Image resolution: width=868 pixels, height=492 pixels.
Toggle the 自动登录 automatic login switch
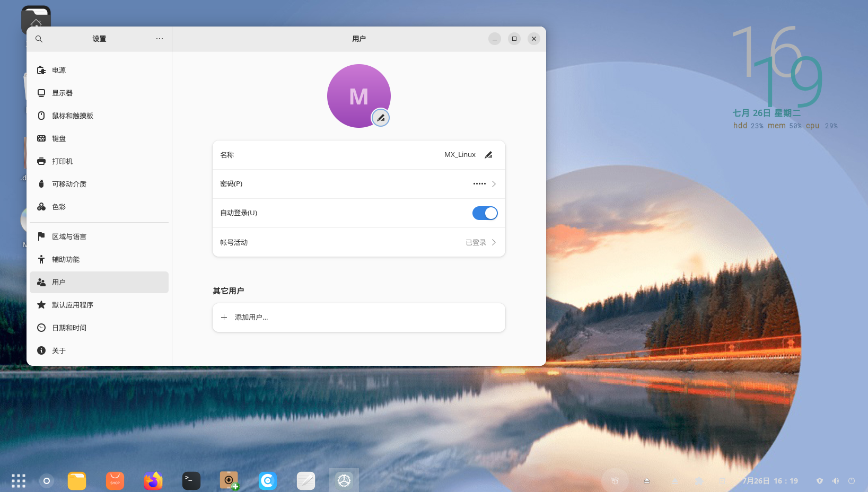[x=485, y=213]
